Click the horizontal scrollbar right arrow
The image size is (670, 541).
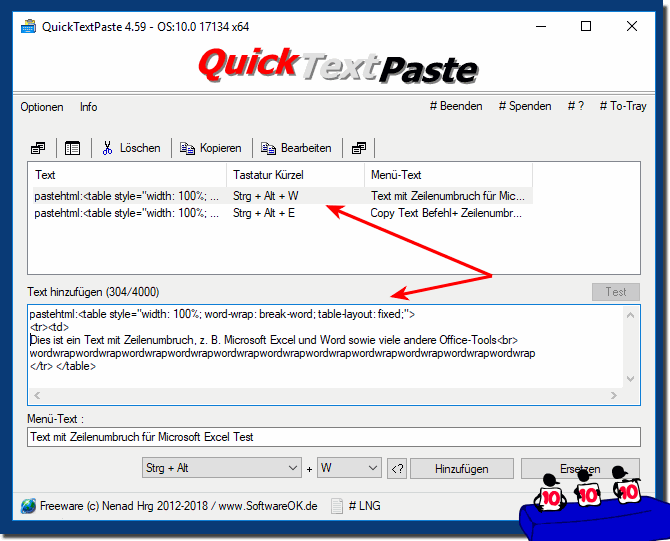coord(614,395)
